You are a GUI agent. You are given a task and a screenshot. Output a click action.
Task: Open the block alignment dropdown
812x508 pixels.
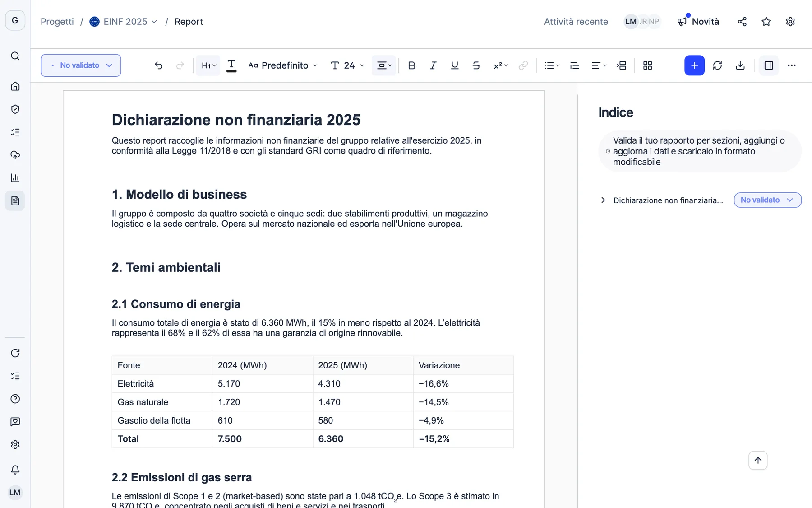384,65
